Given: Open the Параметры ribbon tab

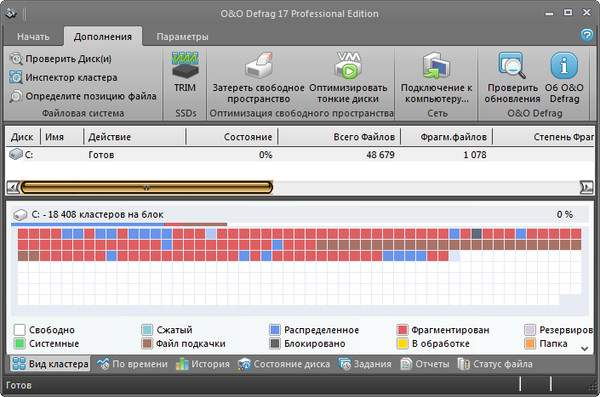Looking at the screenshot, I should click(x=183, y=37).
